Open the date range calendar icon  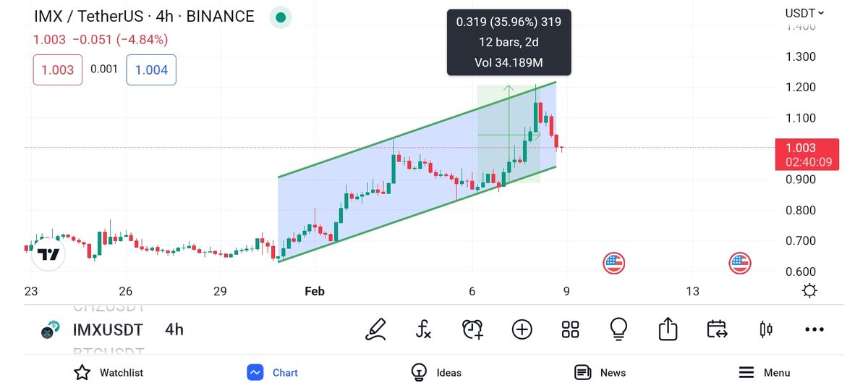(717, 329)
